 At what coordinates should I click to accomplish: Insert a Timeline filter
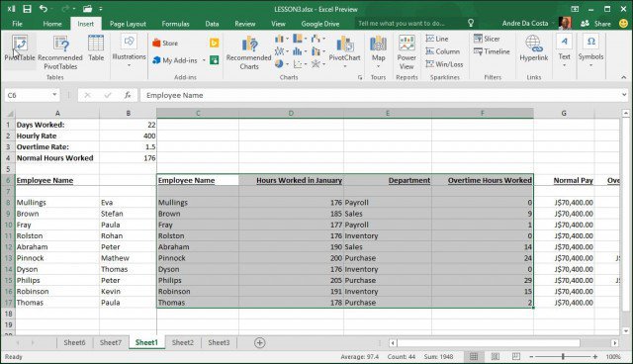(x=492, y=51)
